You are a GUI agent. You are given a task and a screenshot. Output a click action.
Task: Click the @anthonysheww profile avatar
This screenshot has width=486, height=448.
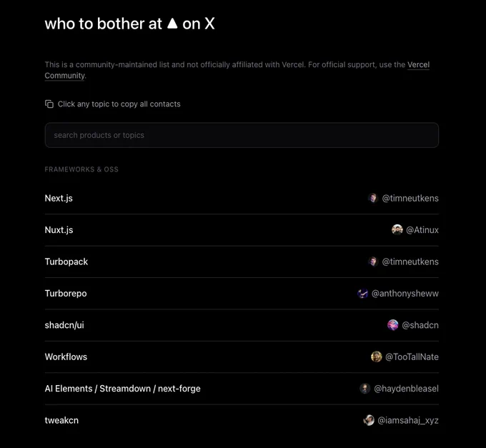363,294
